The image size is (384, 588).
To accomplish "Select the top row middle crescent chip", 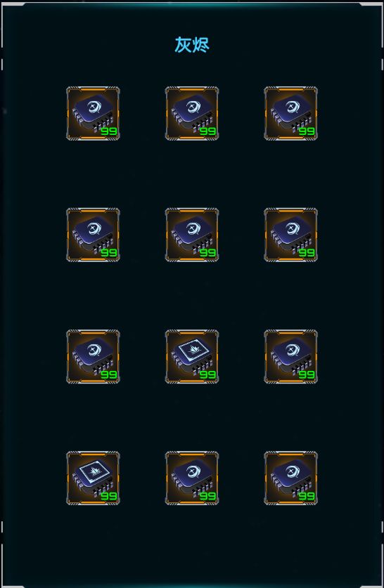I will click(192, 114).
